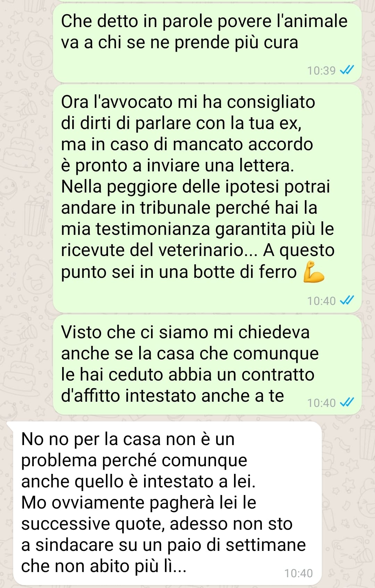Tap read receipt ticks on botte di ferro message
The width and height of the screenshot is (375, 588).
click(347, 300)
